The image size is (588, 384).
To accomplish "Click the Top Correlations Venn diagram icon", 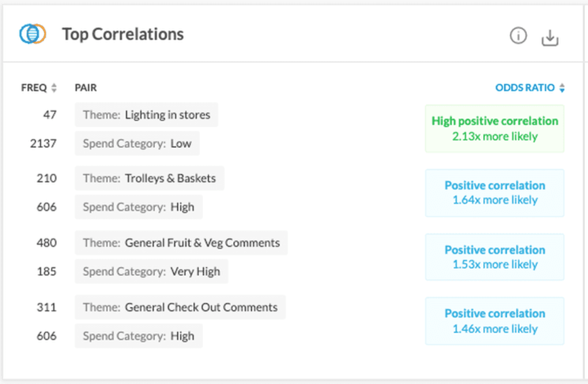I will pos(32,34).
